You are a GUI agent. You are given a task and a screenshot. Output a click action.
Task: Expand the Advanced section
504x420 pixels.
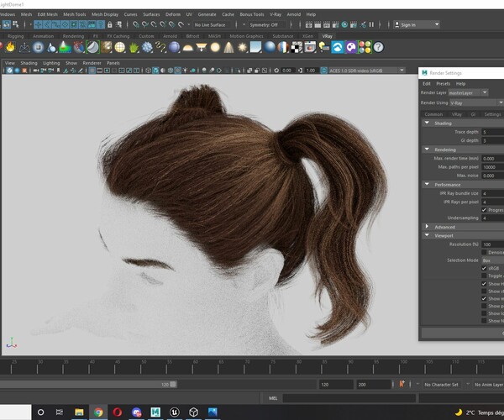[x=428, y=226]
